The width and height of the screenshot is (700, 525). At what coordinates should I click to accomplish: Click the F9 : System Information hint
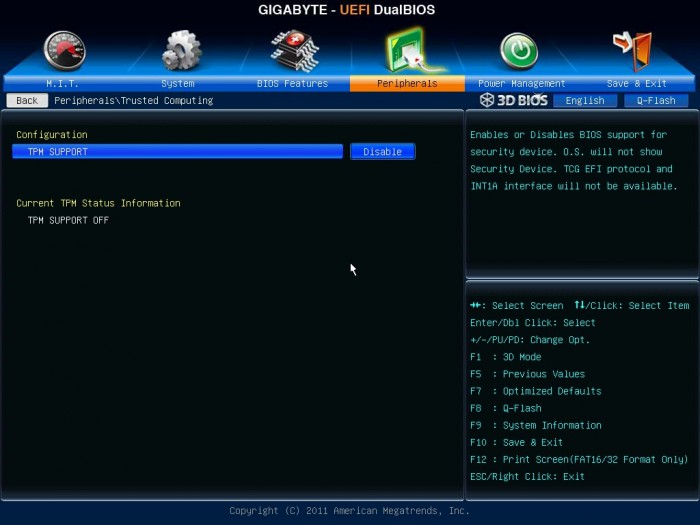(x=536, y=425)
